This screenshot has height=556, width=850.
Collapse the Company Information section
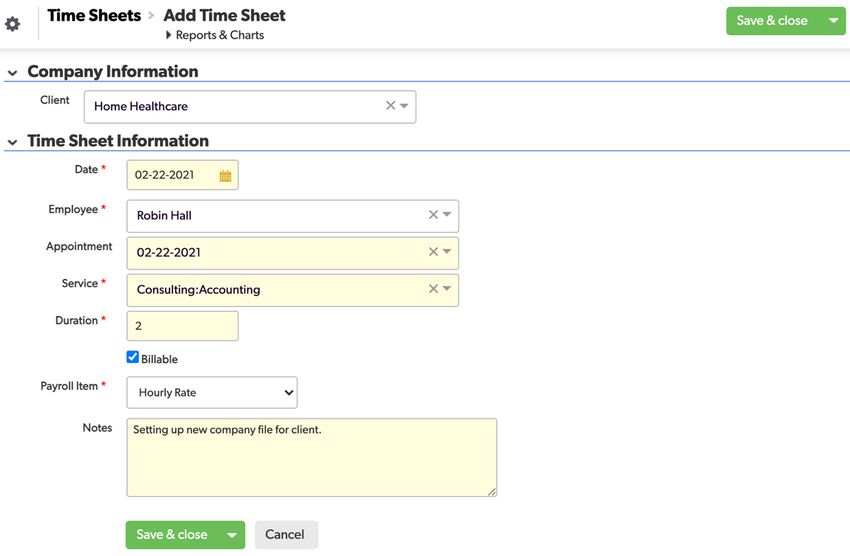click(x=12, y=73)
